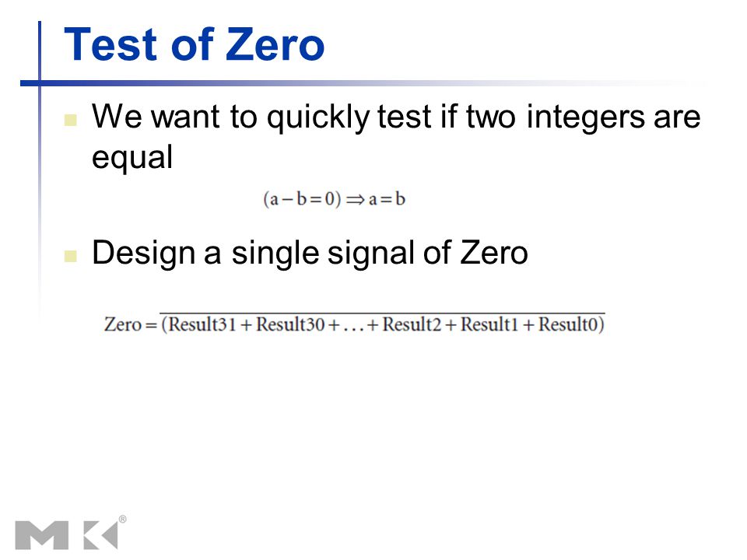
Task: Click the word 'Zero' in the title
Action: [x=275, y=44]
